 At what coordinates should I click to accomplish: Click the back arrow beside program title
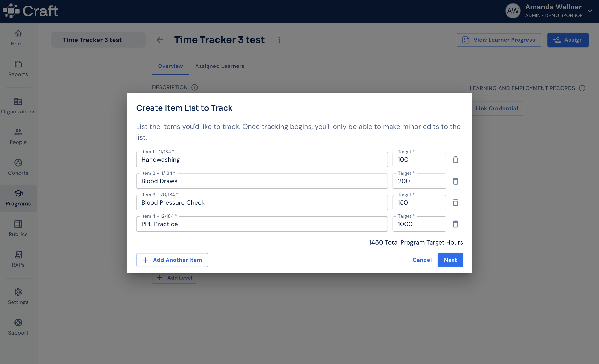(160, 40)
